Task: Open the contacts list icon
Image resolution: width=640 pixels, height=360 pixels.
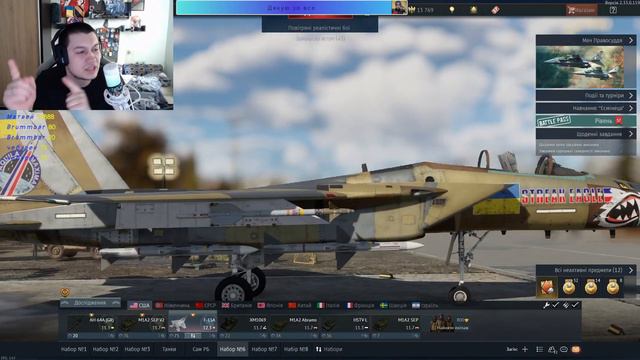Action: [x=540, y=349]
